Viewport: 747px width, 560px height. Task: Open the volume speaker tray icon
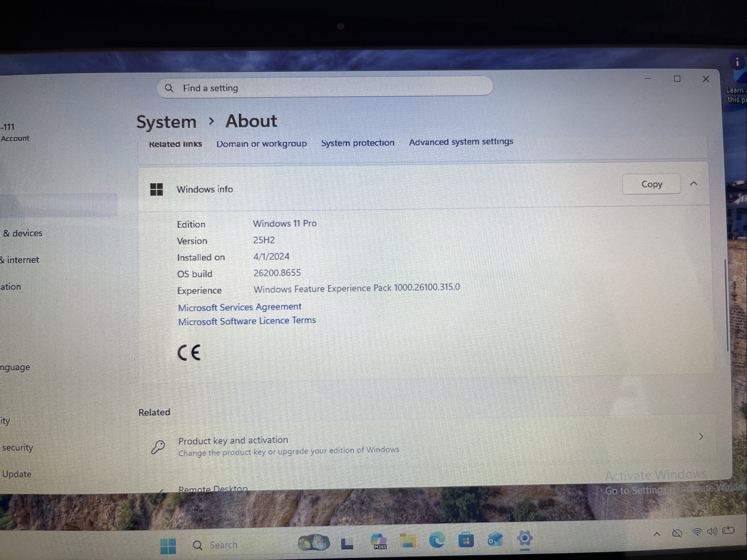pyautogui.click(x=712, y=532)
